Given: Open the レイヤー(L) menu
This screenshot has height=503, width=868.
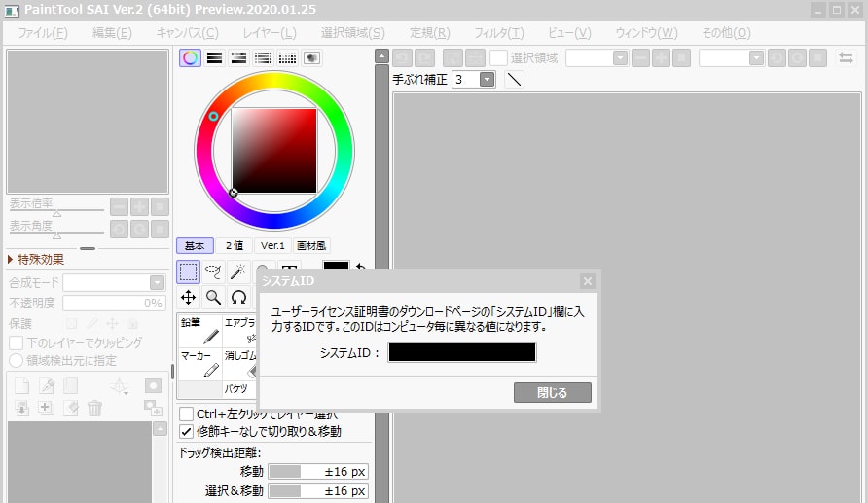Looking at the screenshot, I should [x=270, y=33].
